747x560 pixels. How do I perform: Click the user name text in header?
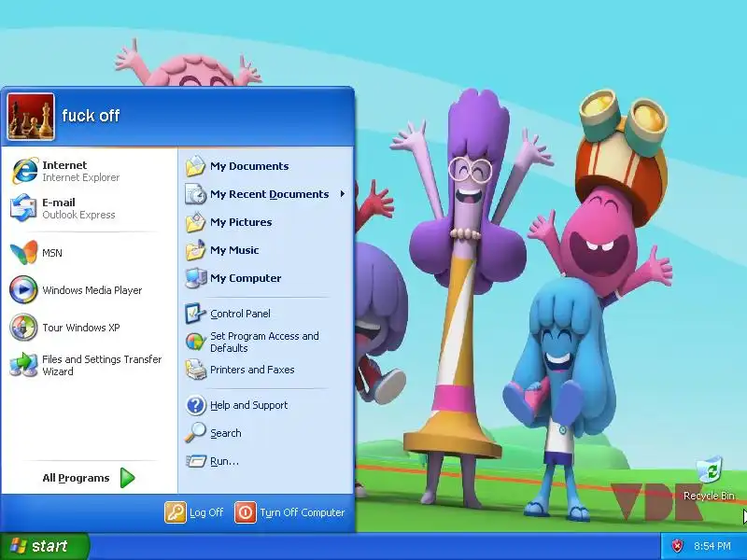click(91, 116)
